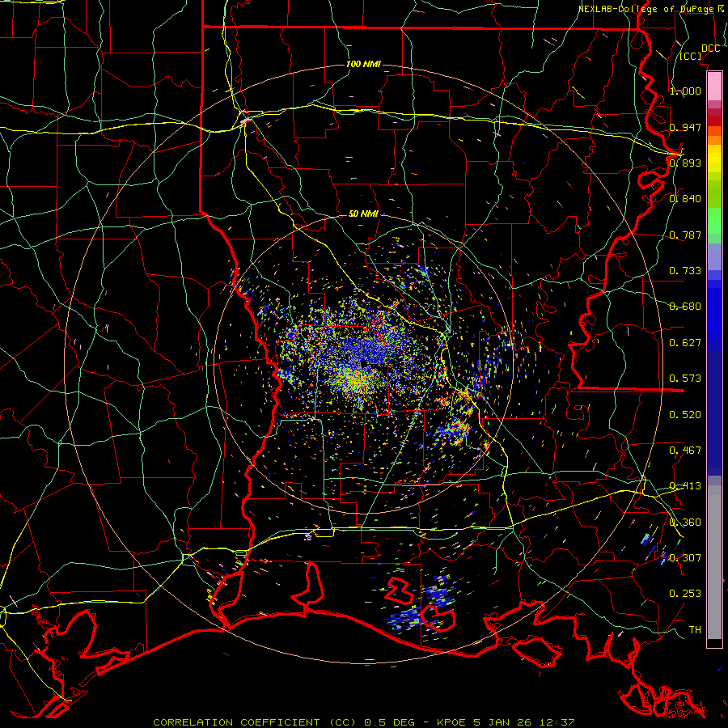Click the 1.000 value on color scale

(685, 91)
